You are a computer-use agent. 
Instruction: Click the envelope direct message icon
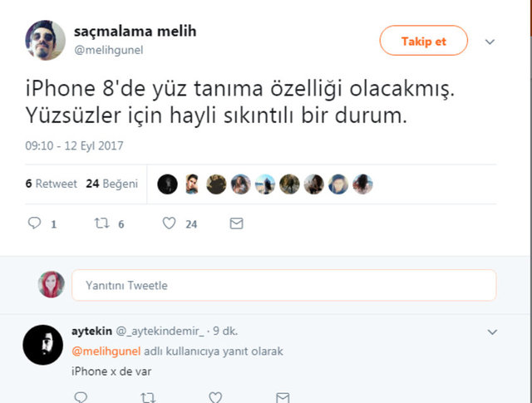[x=237, y=224]
